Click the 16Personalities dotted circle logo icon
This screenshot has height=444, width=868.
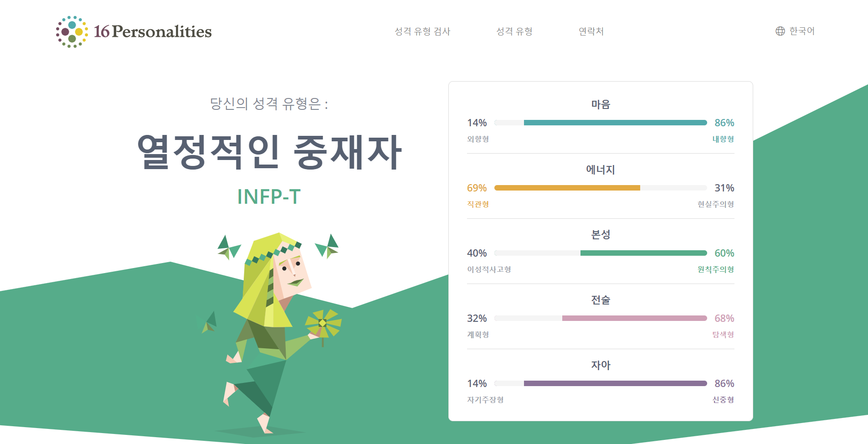72,32
